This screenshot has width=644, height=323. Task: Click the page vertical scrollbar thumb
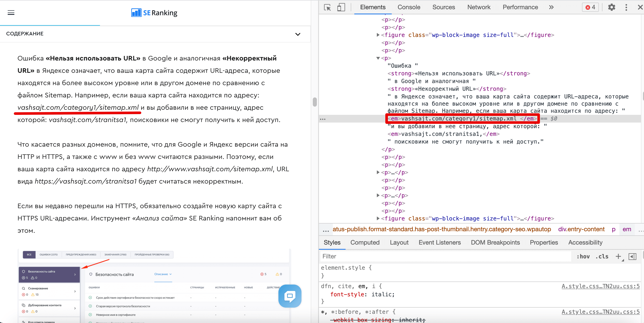point(315,102)
